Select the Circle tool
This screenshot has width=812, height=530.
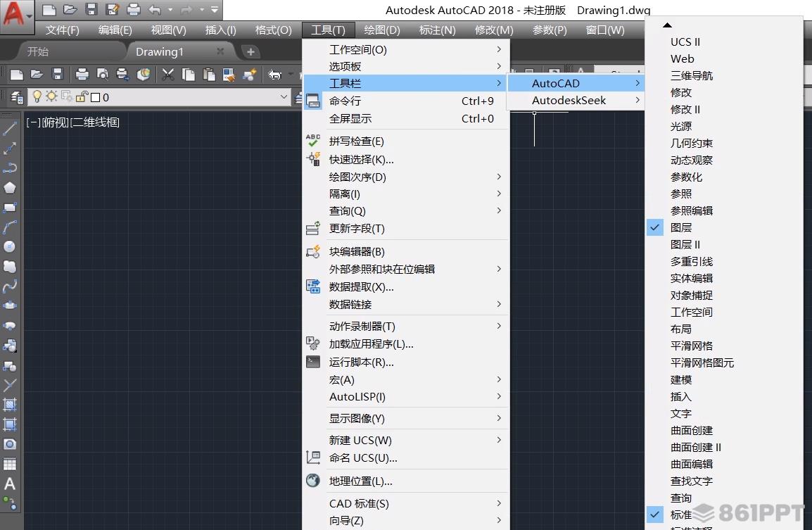pos(10,246)
